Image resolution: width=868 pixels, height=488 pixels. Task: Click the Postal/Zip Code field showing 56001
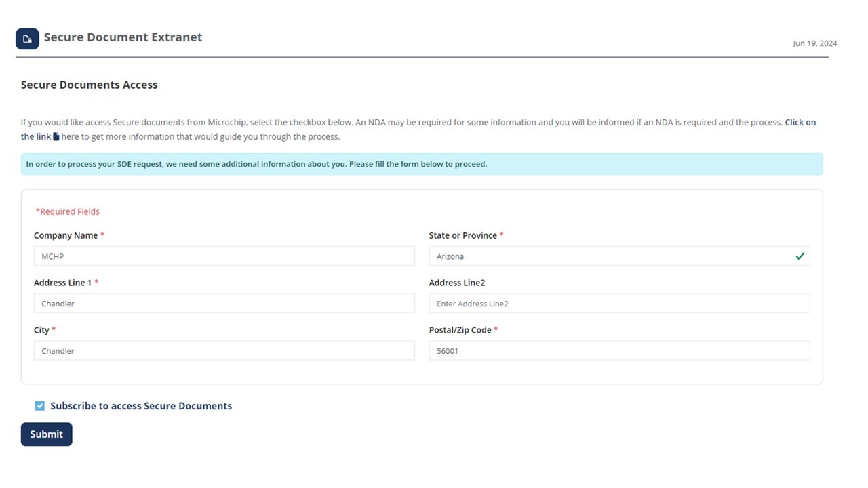click(619, 350)
